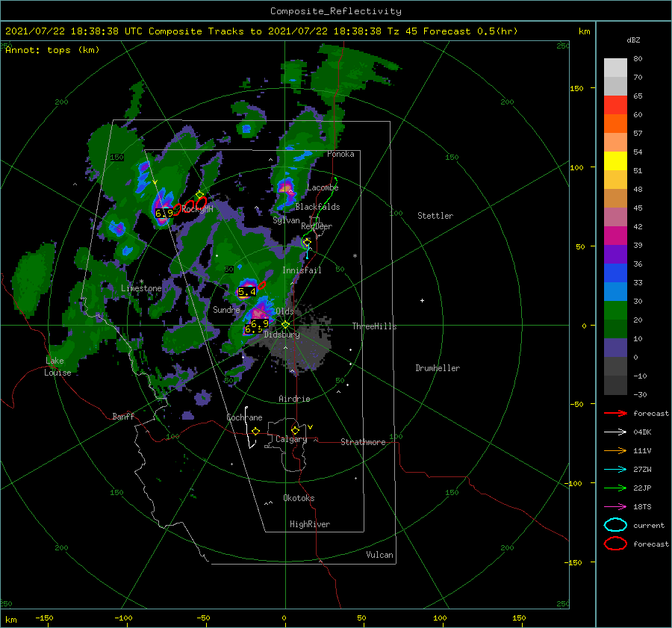The height and width of the screenshot is (628, 672).
Task: Click the Cochrane city label
Action: pyautogui.click(x=244, y=417)
